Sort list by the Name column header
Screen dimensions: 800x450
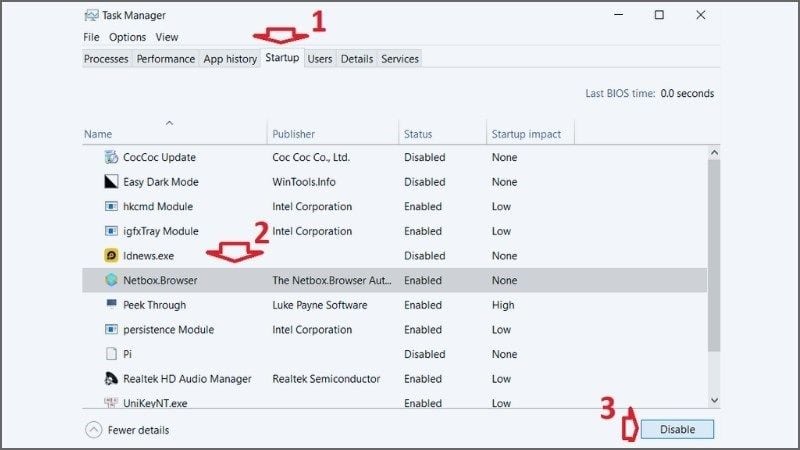point(98,134)
